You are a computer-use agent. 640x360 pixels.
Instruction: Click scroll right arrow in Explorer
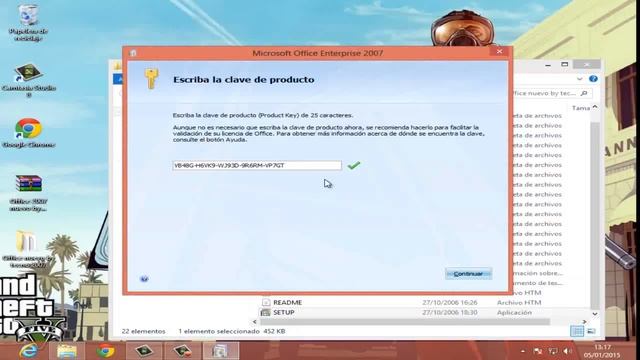[584, 322]
